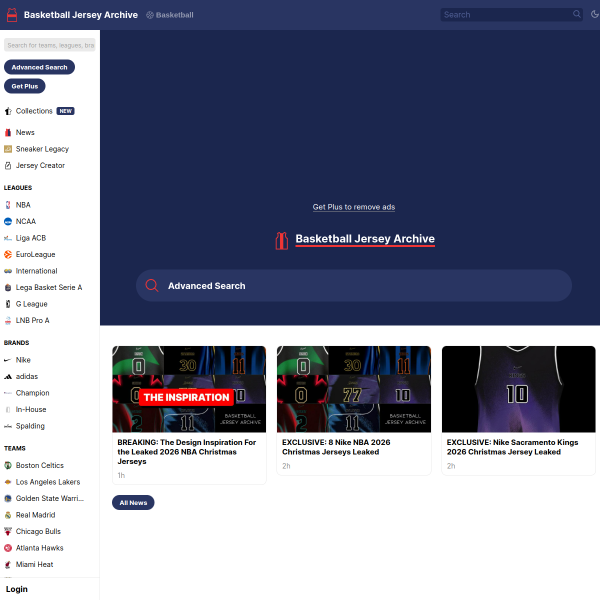Click the magnifier icon in top search

click(x=577, y=15)
